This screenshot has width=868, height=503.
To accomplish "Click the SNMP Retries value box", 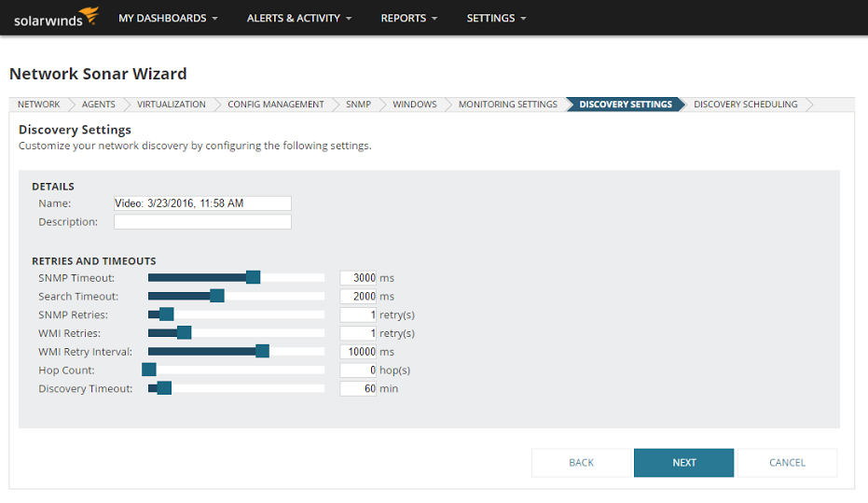I will [358, 314].
